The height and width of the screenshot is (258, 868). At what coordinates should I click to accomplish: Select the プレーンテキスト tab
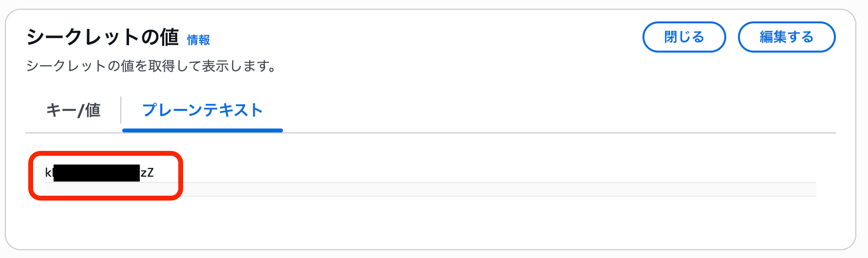click(x=202, y=110)
